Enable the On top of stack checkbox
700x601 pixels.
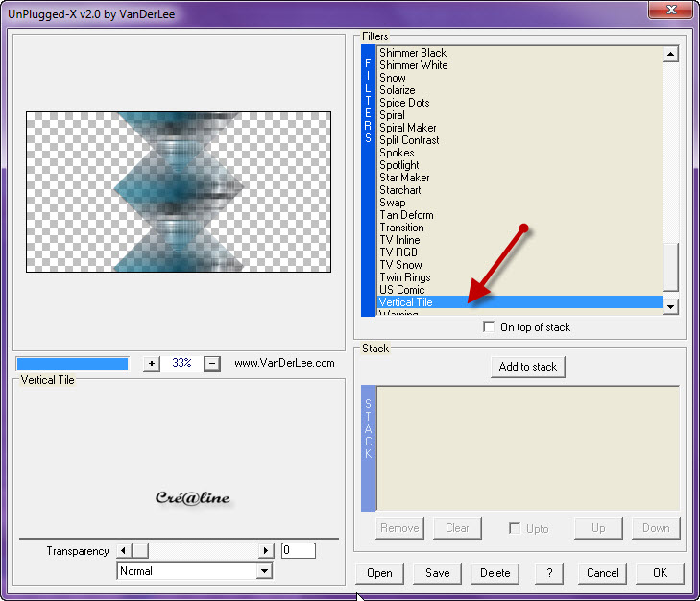coord(490,327)
